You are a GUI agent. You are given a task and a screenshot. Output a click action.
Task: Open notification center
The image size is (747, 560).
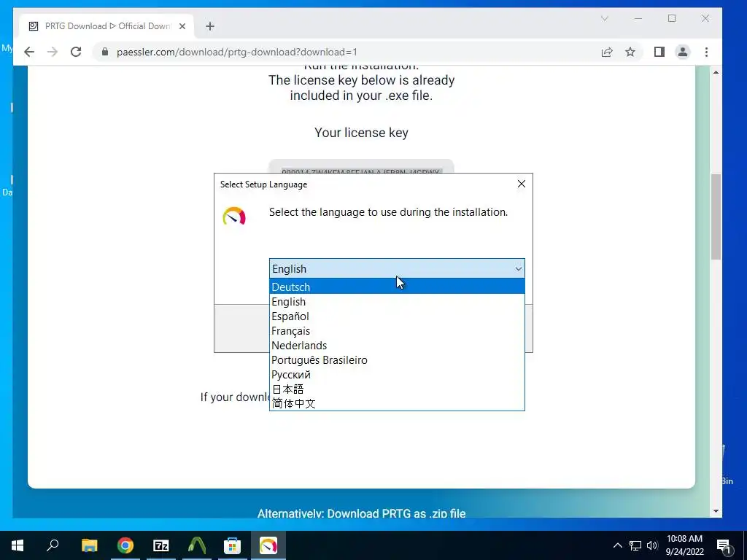coord(724,545)
